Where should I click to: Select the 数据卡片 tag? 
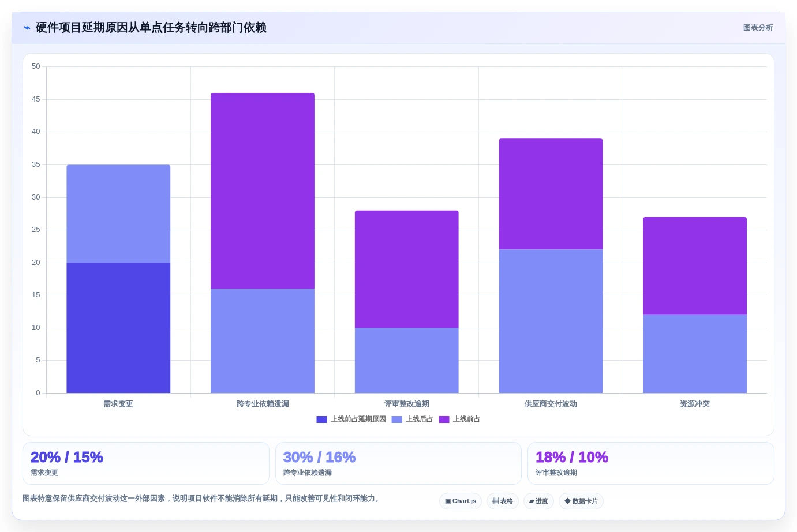pyautogui.click(x=581, y=501)
